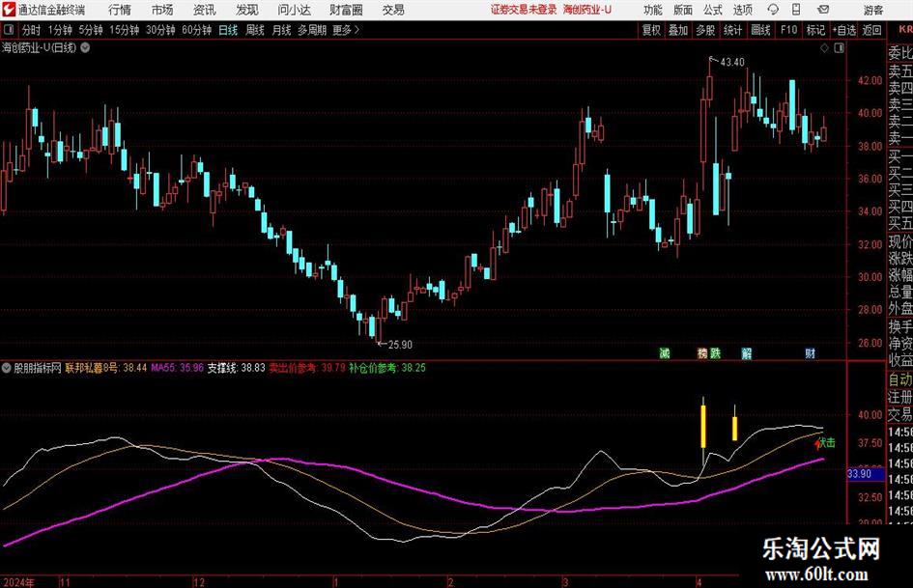The width and height of the screenshot is (913, 588).
Task: Click month 12 on the time axis
Action: tap(199, 582)
